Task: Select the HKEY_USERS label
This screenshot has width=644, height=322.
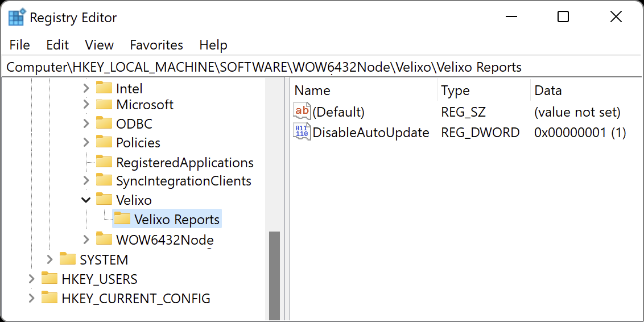Action: pyautogui.click(x=100, y=279)
